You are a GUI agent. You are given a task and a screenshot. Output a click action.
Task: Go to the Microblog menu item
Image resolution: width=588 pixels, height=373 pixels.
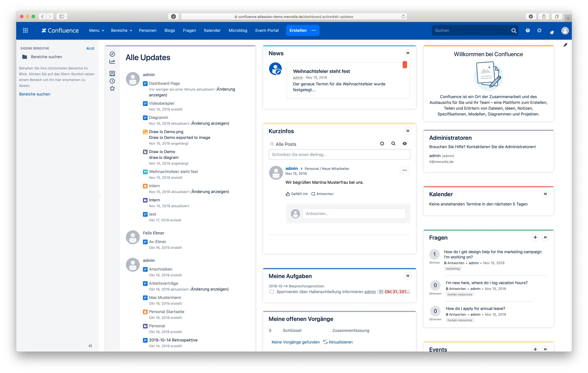pos(238,30)
